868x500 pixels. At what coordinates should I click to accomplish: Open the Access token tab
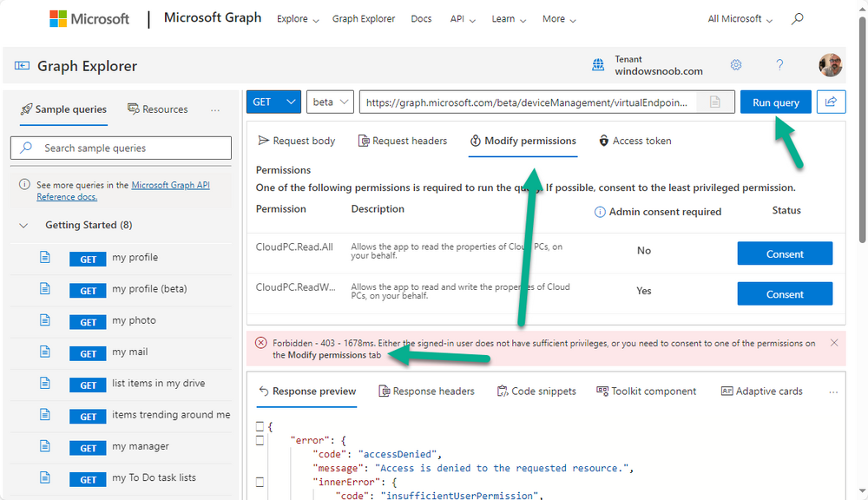(635, 141)
